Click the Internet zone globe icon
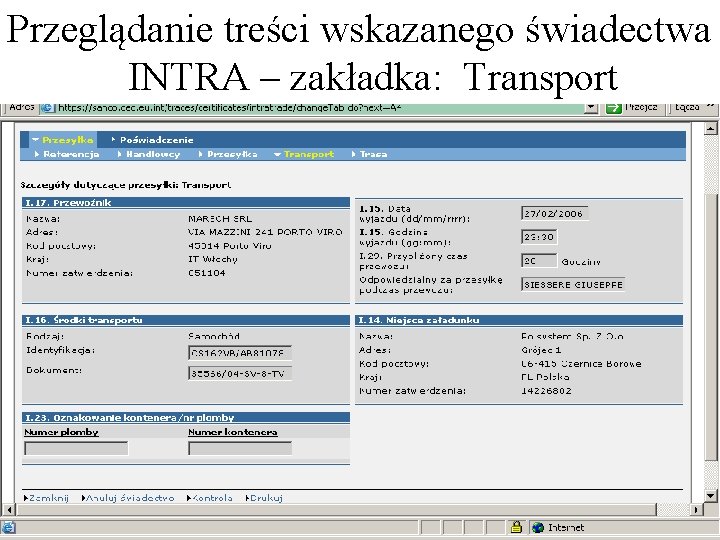This screenshot has width=720, height=540. point(538,527)
